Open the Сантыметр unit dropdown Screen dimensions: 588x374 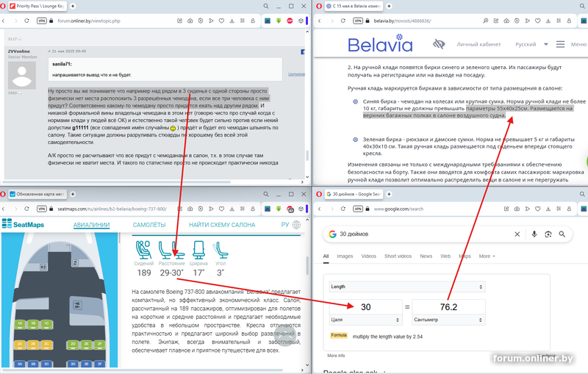448,320
